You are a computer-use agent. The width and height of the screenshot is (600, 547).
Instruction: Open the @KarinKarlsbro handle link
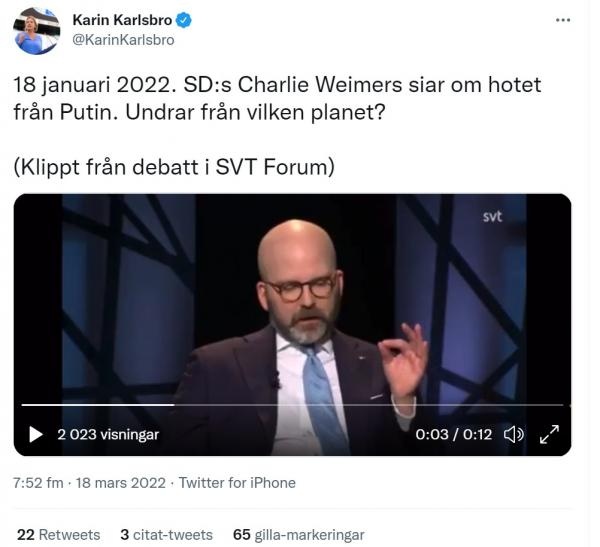click(x=123, y=40)
